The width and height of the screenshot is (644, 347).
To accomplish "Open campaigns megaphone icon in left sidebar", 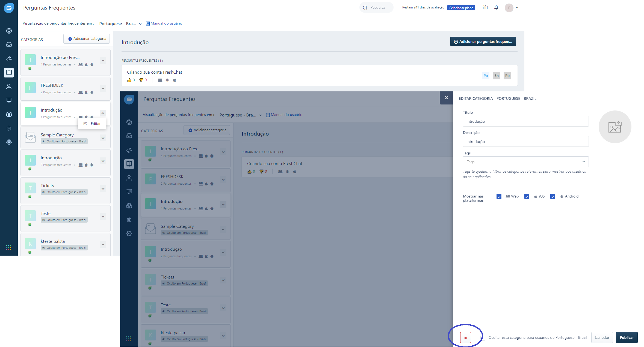I will [x=9, y=58].
